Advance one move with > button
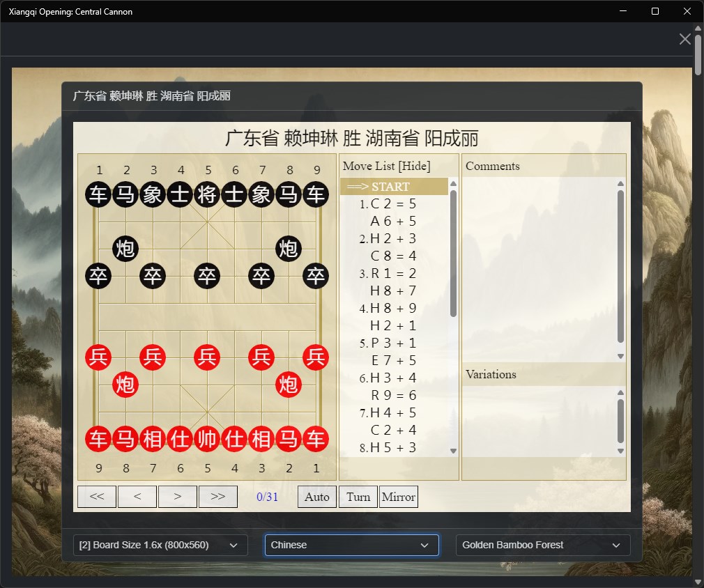This screenshot has height=588, width=704. (x=178, y=497)
